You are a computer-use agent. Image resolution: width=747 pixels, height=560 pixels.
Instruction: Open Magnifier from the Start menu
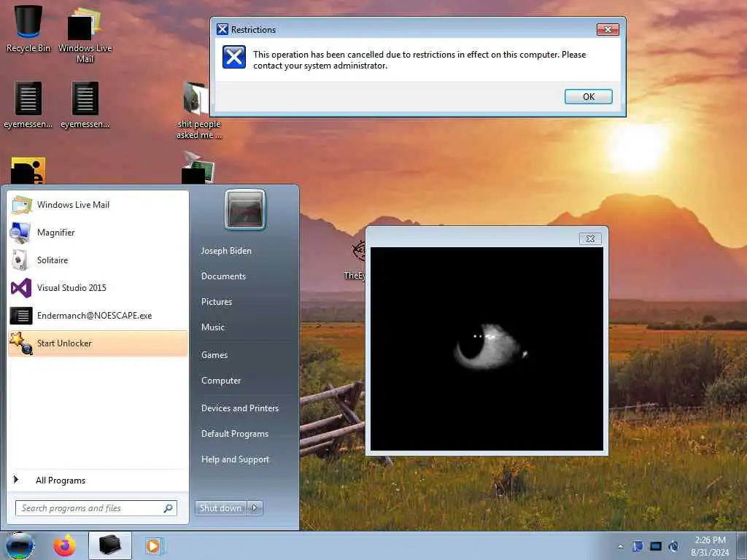pyautogui.click(x=98, y=233)
